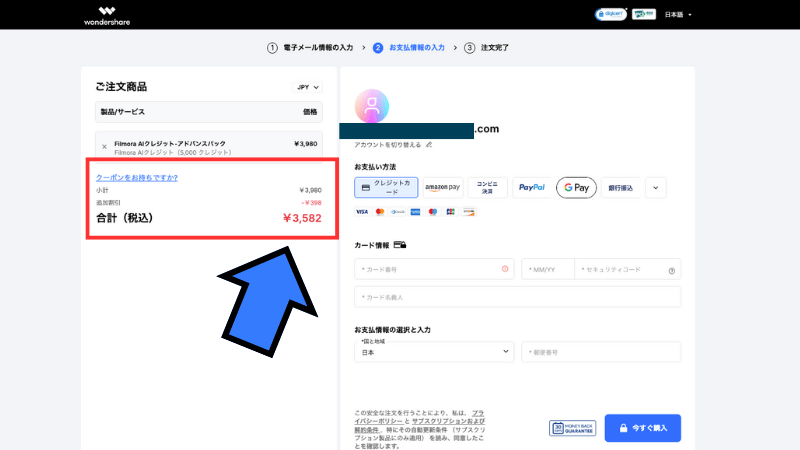Screen dimensions: 800x450
Task: Open the 国と地域 日本 dropdown
Action: (x=434, y=352)
